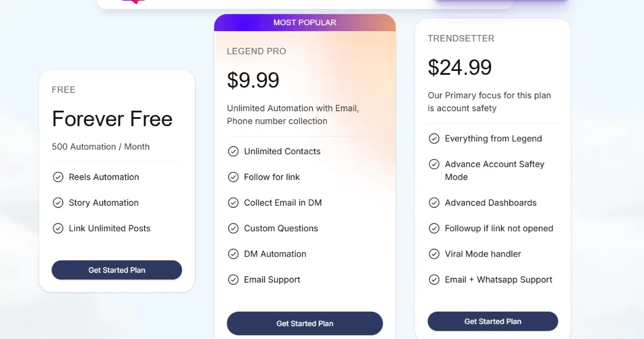Choose Get Started Plan on Trendsetter card

(493, 321)
